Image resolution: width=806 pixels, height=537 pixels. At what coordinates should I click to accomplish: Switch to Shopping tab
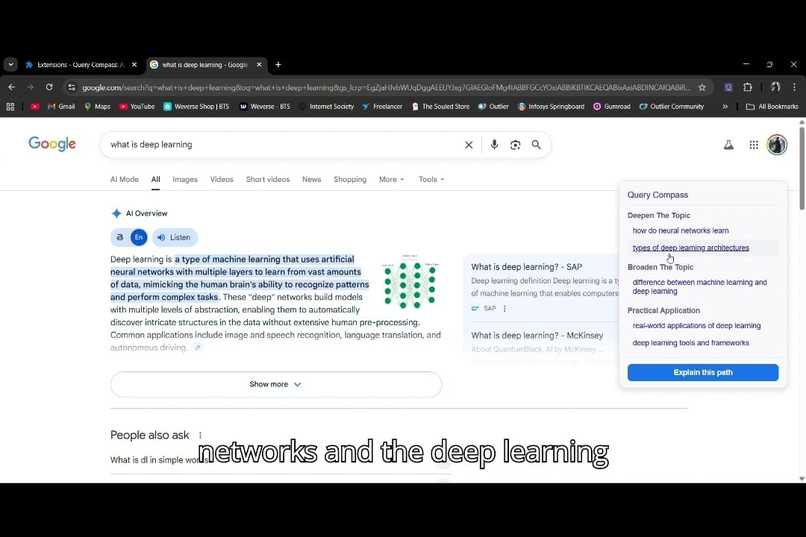[x=350, y=179]
